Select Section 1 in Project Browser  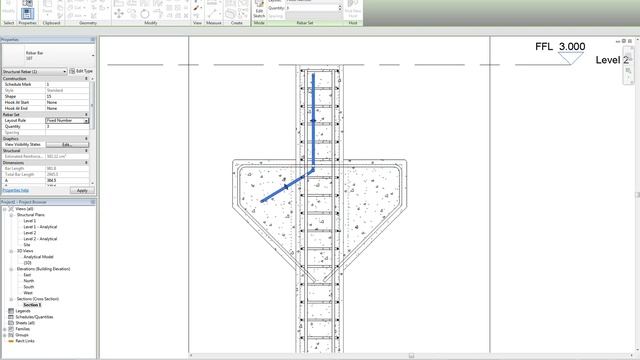(32, 305)
